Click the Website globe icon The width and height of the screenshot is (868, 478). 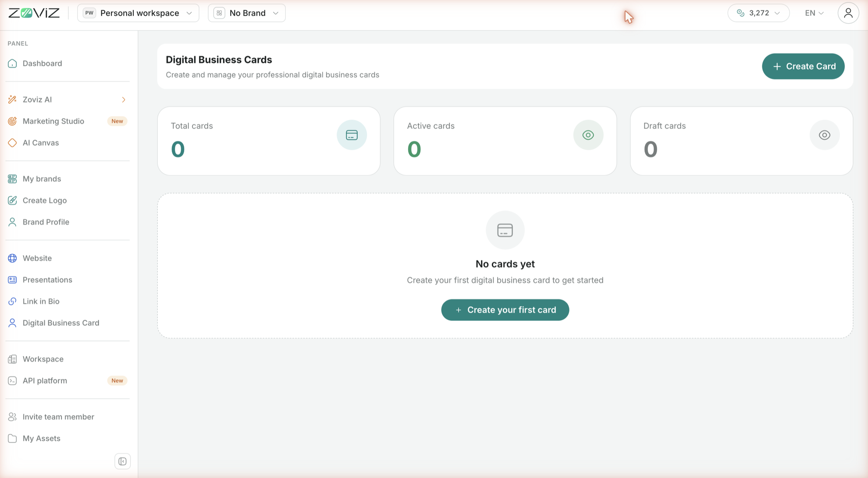[x=12, y=258]
